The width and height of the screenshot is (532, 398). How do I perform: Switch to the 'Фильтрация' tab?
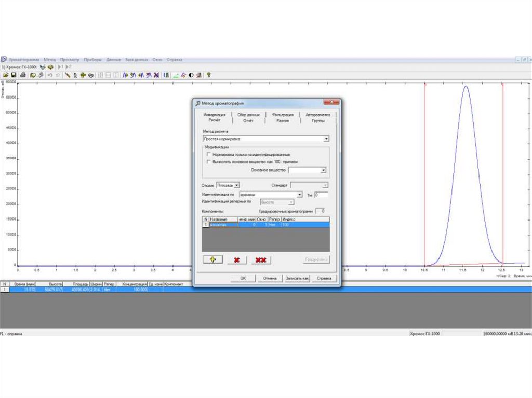[x=283, y=115]
